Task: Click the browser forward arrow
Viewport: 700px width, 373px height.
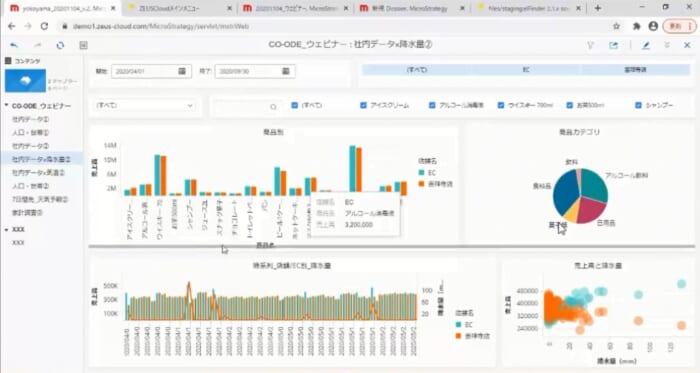Action: [28, 26]
